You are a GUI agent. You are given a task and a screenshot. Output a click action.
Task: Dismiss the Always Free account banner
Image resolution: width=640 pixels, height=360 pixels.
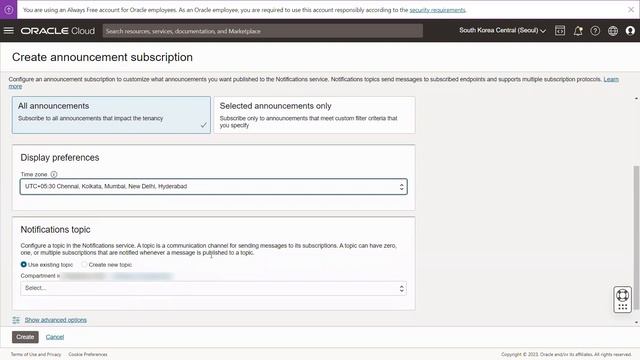(631, 9)
